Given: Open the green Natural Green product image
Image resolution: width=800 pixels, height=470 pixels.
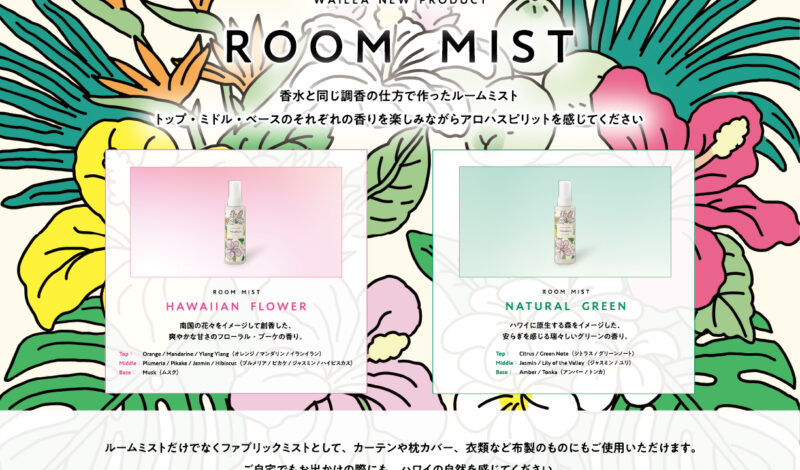Looking at the screenshot, I should 565,222.
